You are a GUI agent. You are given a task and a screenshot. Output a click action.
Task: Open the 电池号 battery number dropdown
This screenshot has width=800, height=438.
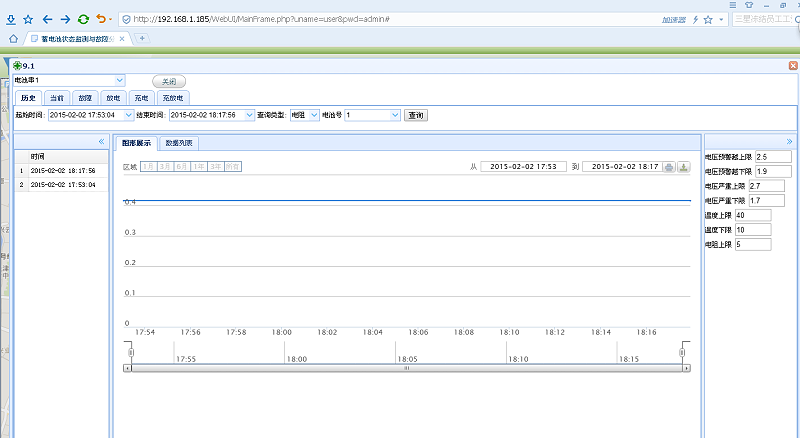click(395, 115)
